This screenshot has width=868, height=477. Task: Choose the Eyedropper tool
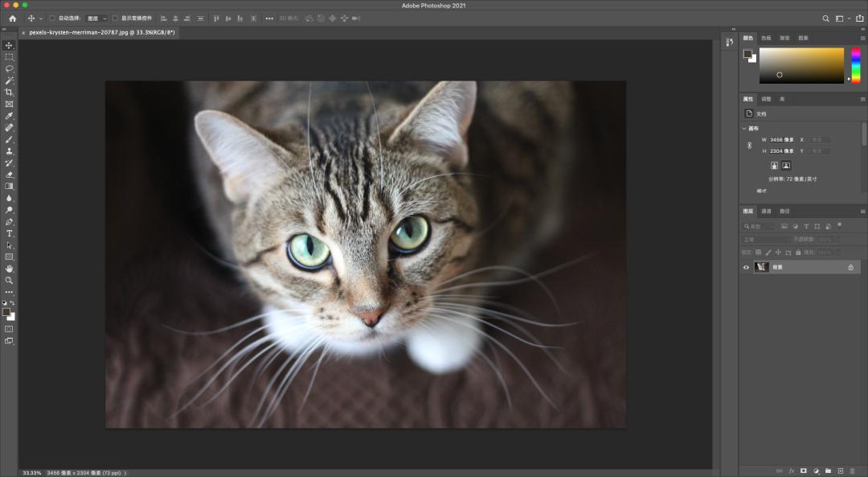[9, 115]
